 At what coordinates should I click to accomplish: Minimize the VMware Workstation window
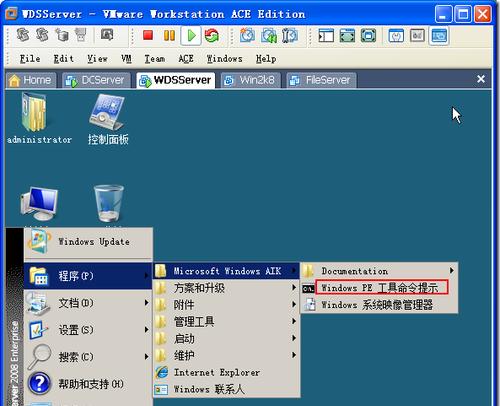point(443,14)
